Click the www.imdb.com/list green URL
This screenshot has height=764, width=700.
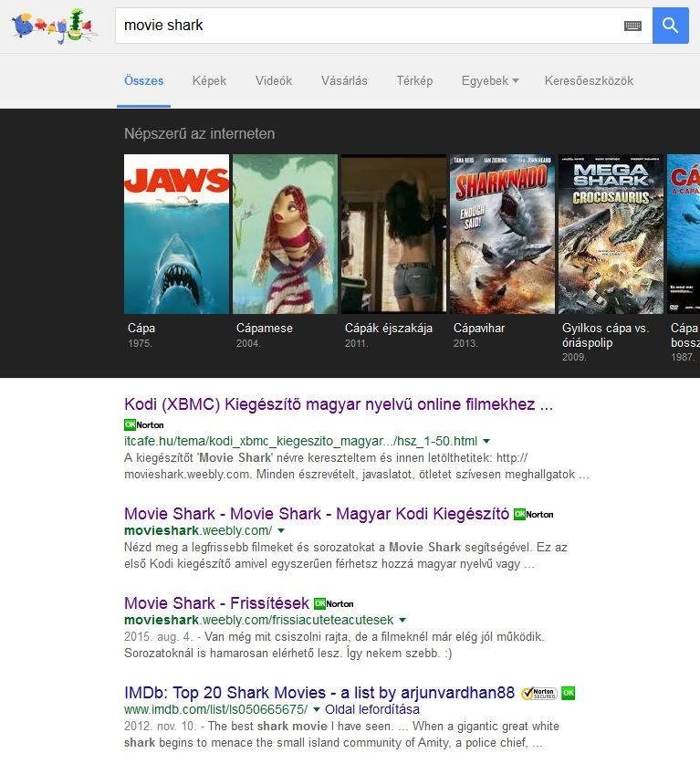pos(215,709)
